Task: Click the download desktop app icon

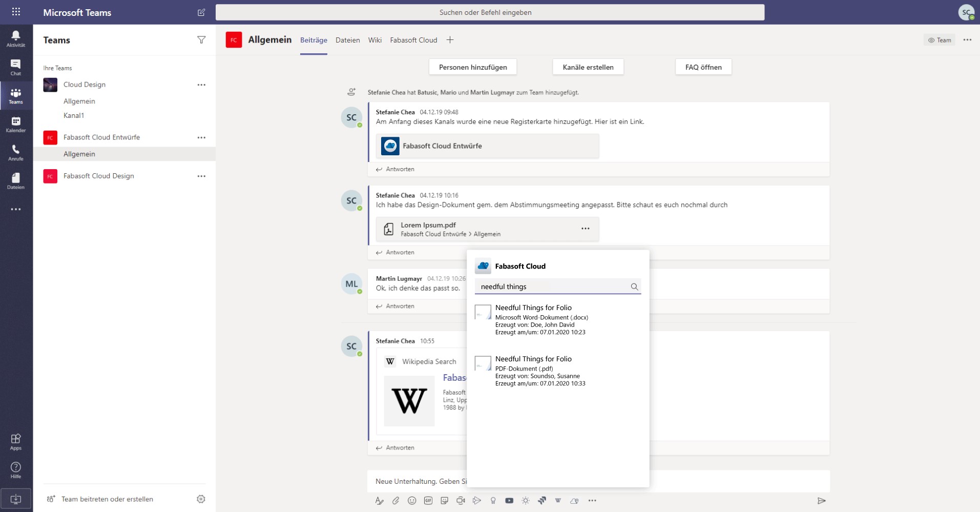Action: coord(16,499)
